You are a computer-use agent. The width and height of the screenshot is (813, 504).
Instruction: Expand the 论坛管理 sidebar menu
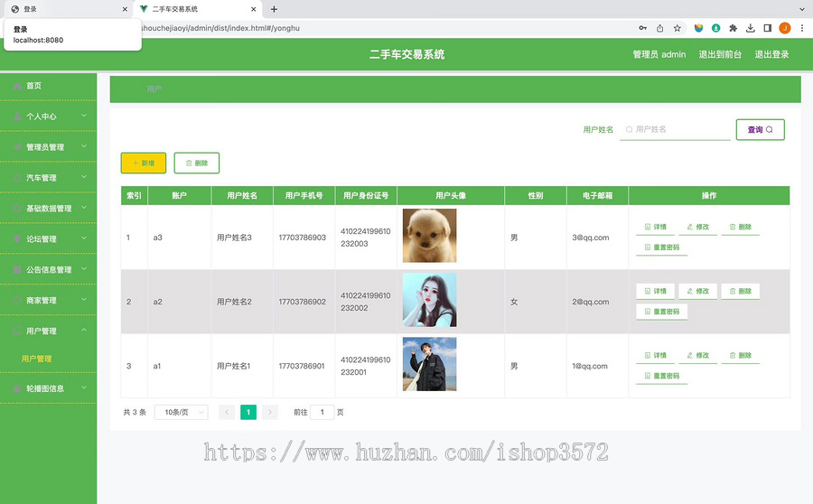(48, 238)
